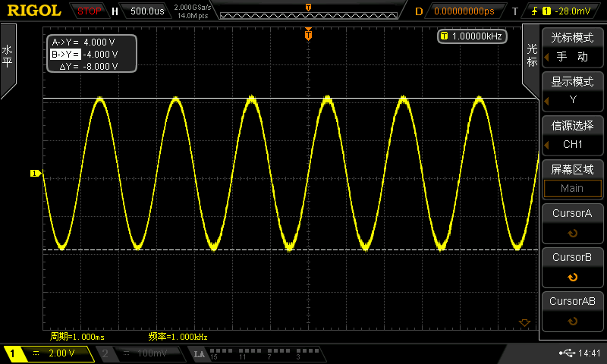607x364 pixels.
Task: Tap the CursorA rotate knob icon
Action: click(x=572, y=234)
